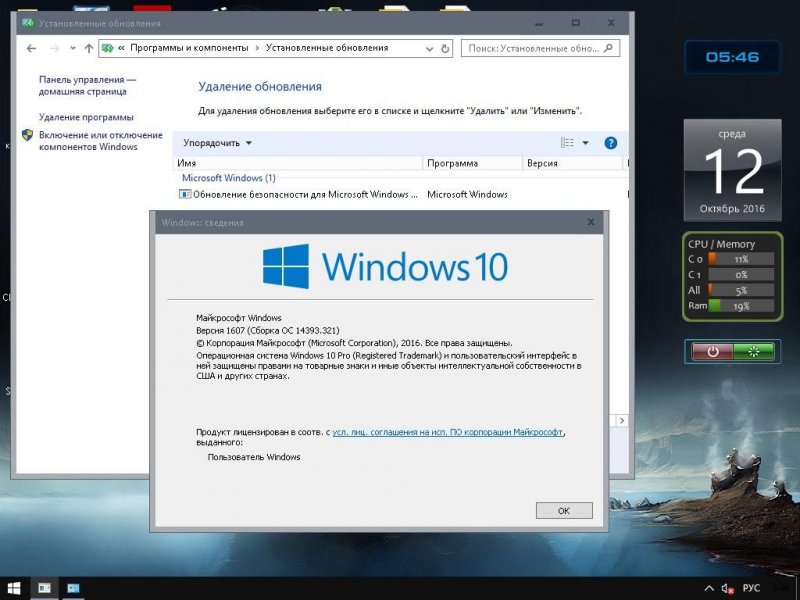This screenshot has height=600, width=800.
Task: Open Включение или отключение компонентов Windows
Action: [101, 141]
